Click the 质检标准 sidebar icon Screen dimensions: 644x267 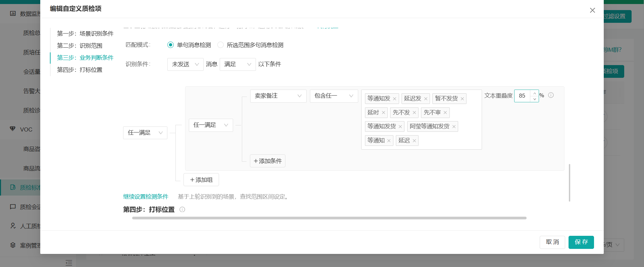(x=13, y=187)
